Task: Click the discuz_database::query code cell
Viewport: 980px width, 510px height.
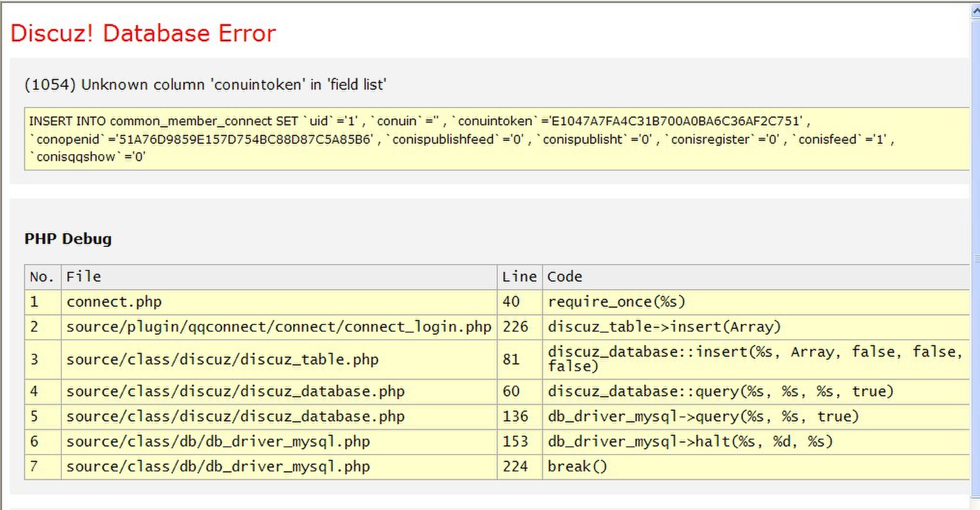Action: pyautogui.click(x=720, y=391)
